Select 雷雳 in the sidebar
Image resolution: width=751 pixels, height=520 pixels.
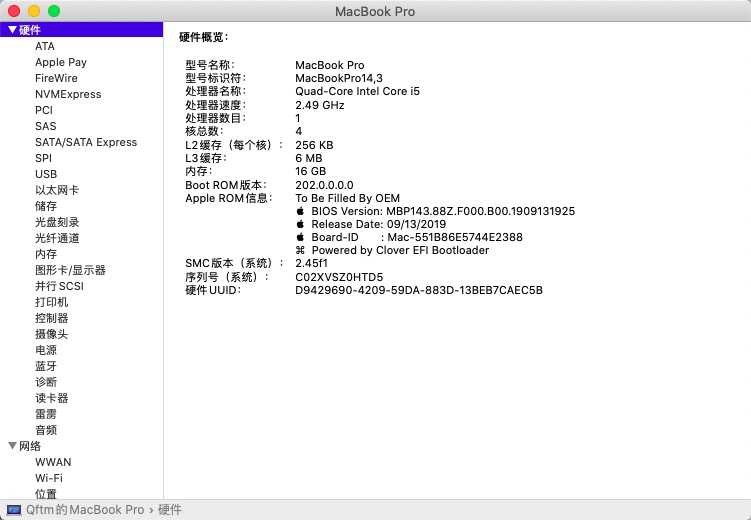click(46, 414)
